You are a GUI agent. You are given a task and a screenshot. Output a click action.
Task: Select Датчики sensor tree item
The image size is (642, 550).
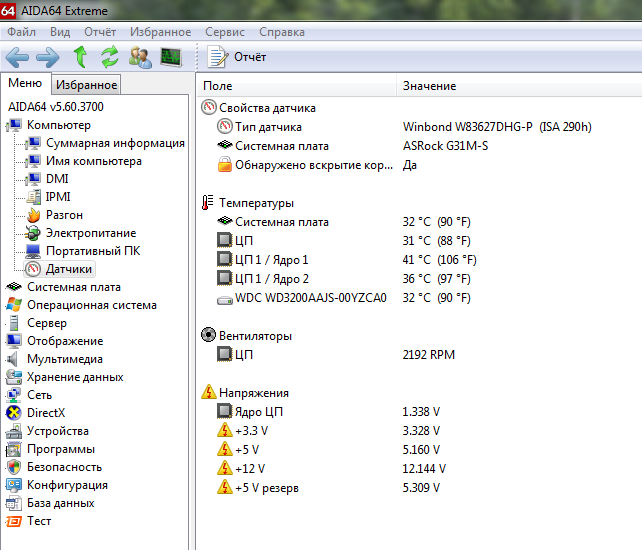coord(59,269)
